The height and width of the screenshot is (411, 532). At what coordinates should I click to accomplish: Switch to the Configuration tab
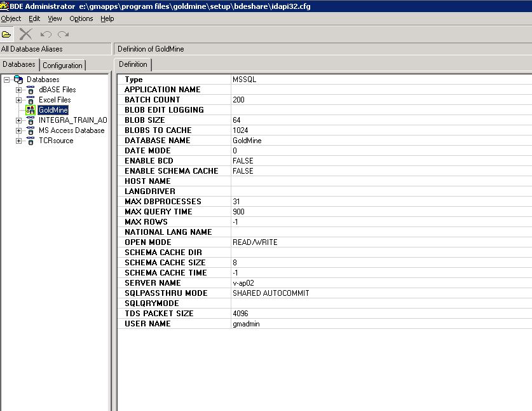pyautogui.click(x=62, y=66)
